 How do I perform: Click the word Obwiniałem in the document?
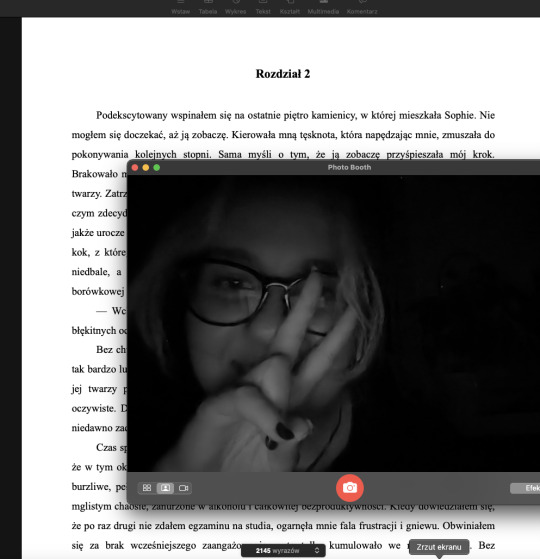coord(470,525)
